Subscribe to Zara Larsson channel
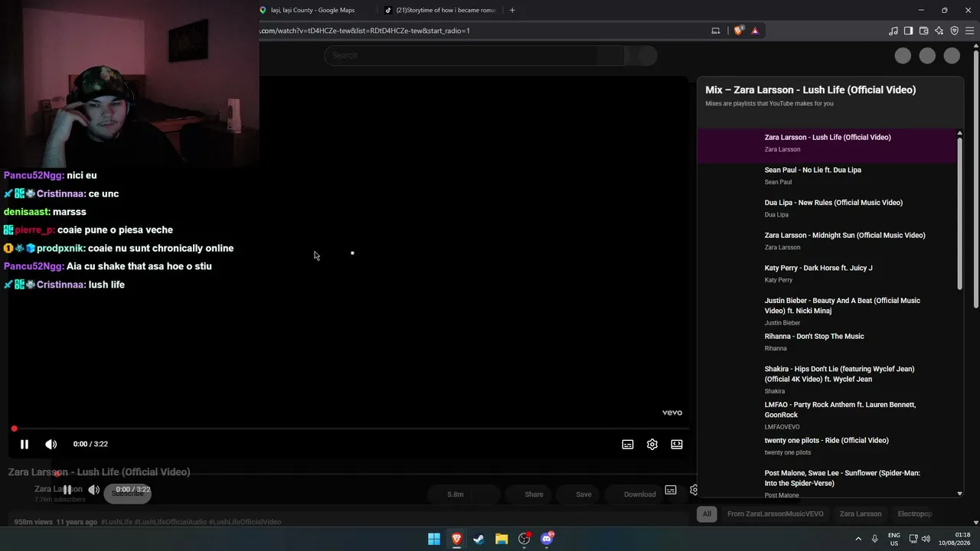This screenshot has width=980, height=551. pos(128,494)
